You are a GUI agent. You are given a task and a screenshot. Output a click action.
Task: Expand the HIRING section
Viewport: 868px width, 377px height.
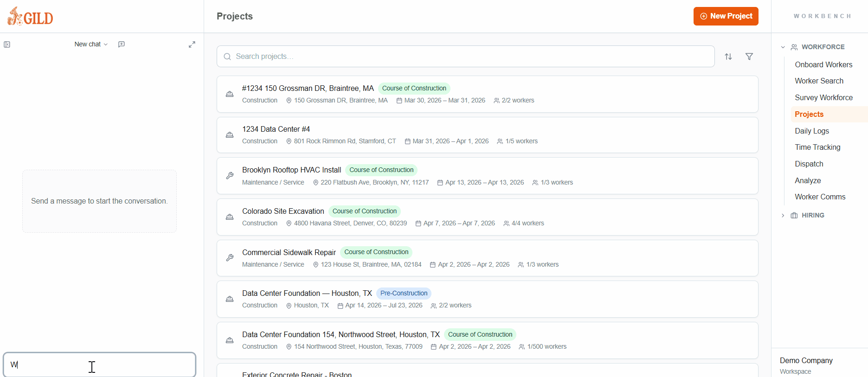pyautogui.click(x=783, y=216)
